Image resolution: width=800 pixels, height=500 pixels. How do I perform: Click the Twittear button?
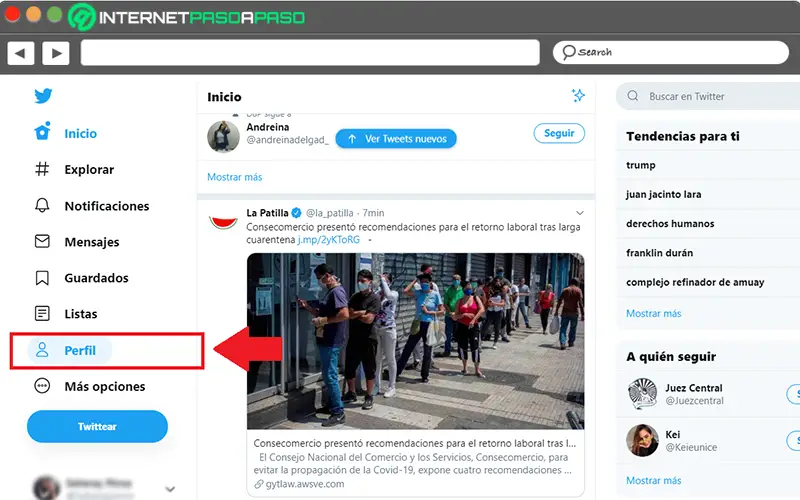click(x=97, y=426)
